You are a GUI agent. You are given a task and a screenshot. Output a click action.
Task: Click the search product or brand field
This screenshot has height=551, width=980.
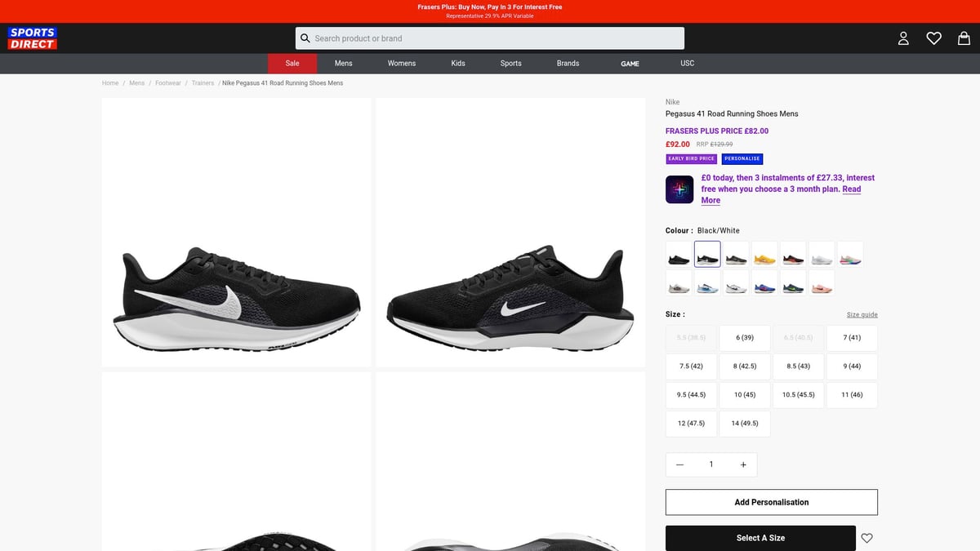[490, 38]
